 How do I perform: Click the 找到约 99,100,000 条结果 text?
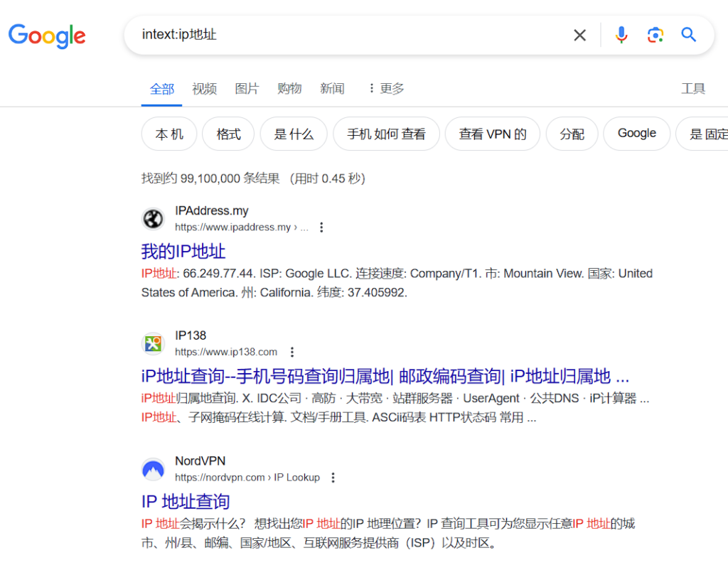[210, 178]
